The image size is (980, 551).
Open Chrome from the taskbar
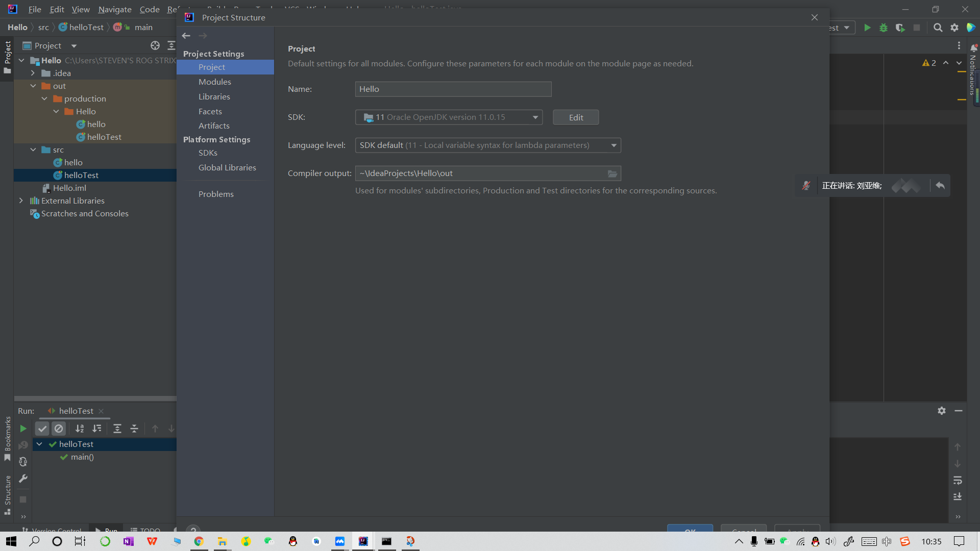(199, 541)
